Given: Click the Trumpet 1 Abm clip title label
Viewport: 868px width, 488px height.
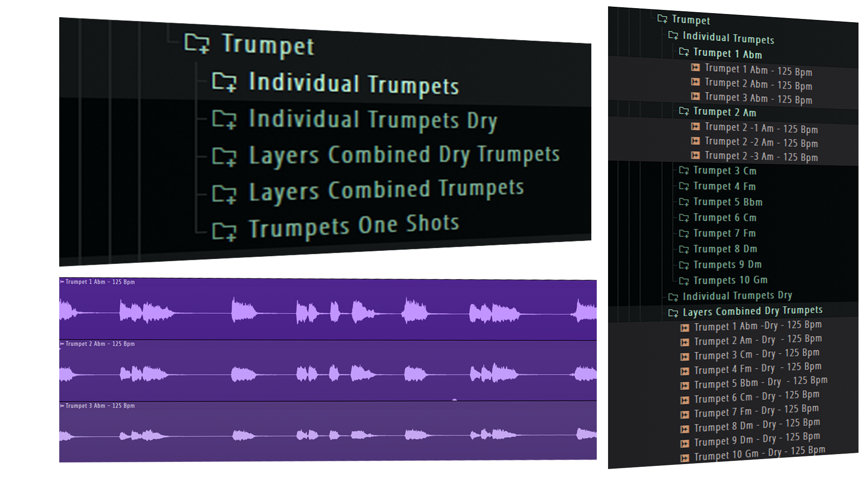Looking at the screenshot, I should pyautogui.click(x=100, y=282).
